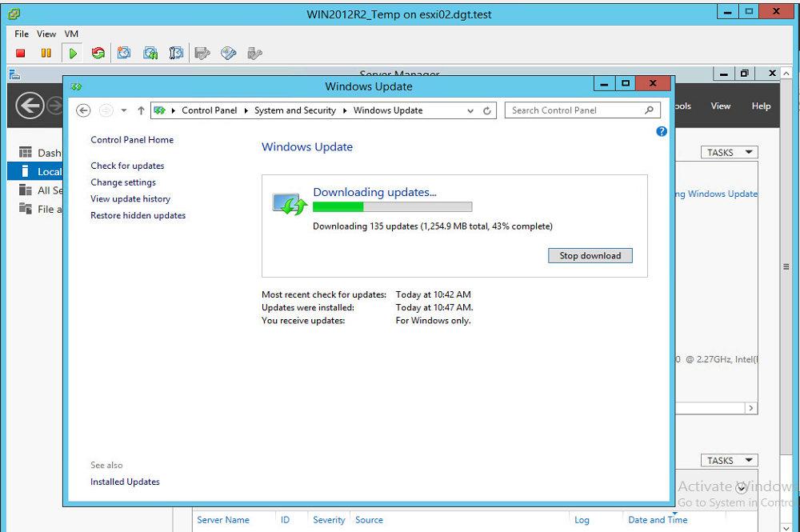Click the download progress bar

point(392,206)
